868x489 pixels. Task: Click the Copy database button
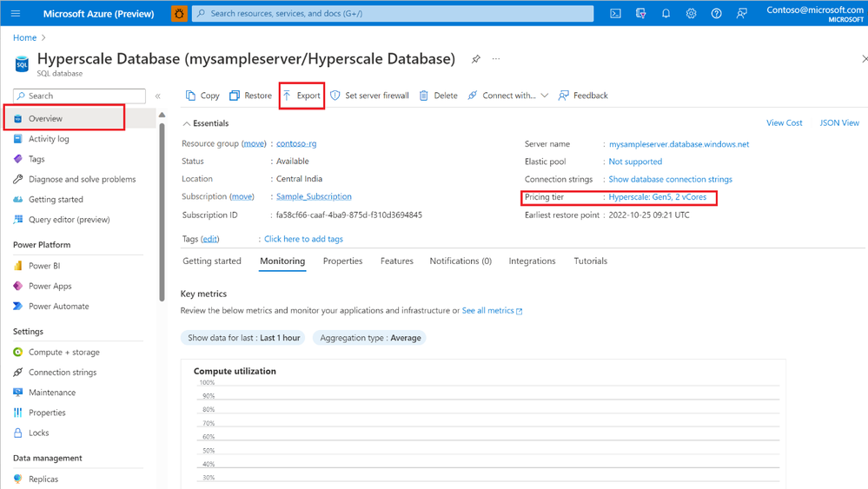[x=202, y=96]
